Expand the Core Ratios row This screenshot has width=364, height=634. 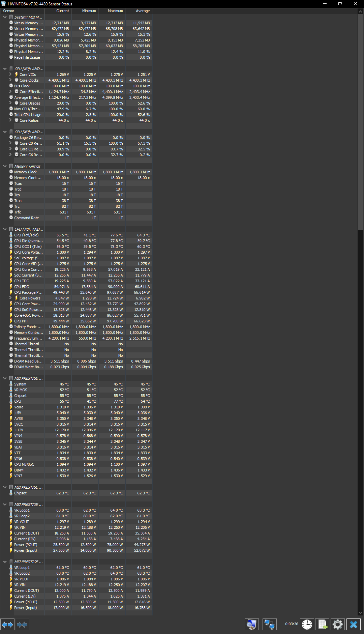[x=10, y=120]
